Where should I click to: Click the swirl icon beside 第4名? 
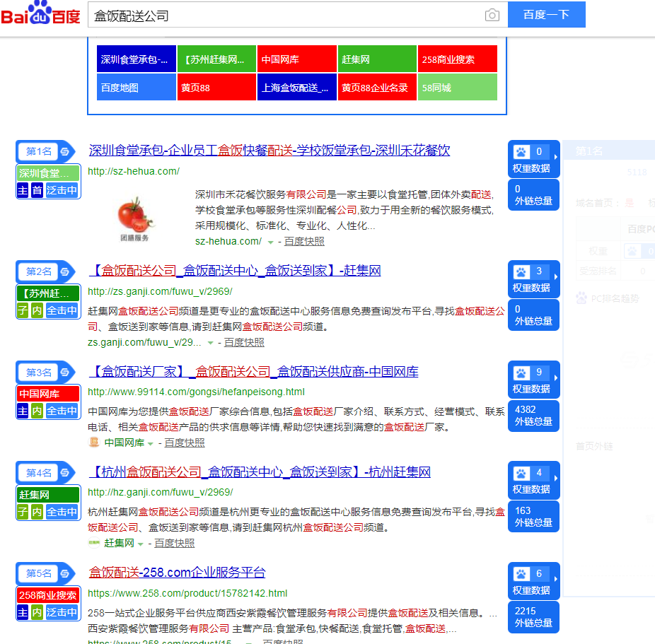tap(65, 473)
